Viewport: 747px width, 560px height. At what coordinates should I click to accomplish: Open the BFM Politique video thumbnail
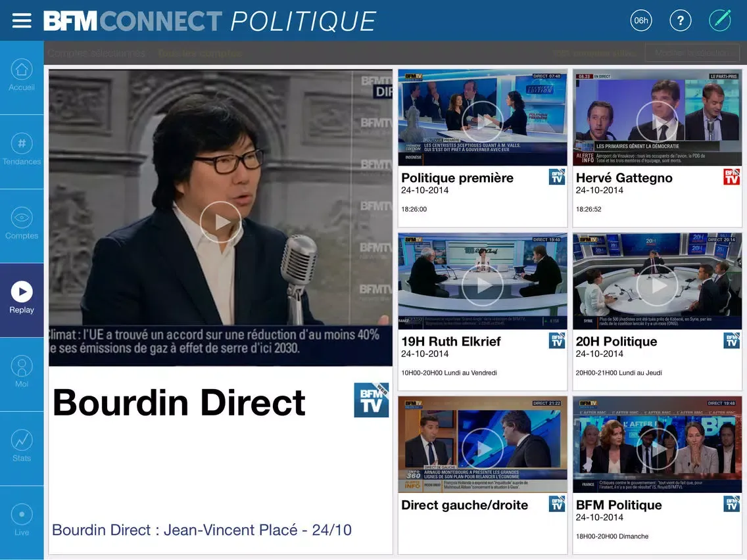657,448
